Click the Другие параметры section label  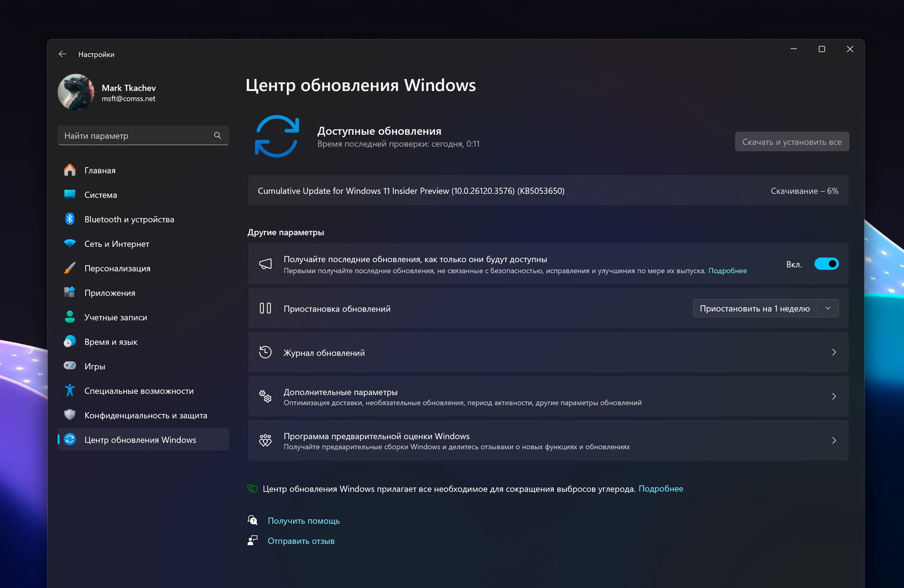286,232
